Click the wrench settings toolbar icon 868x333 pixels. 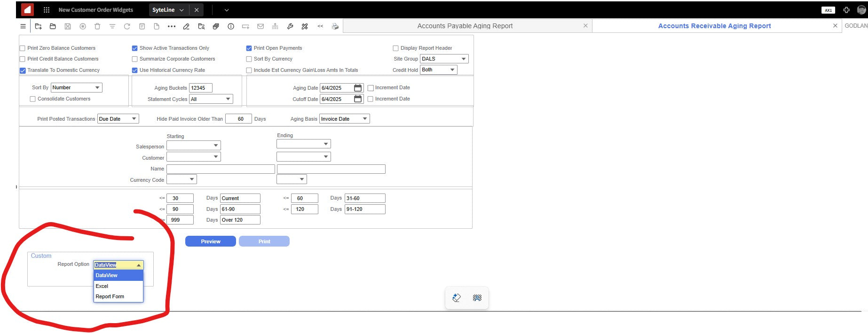point(290,26)
